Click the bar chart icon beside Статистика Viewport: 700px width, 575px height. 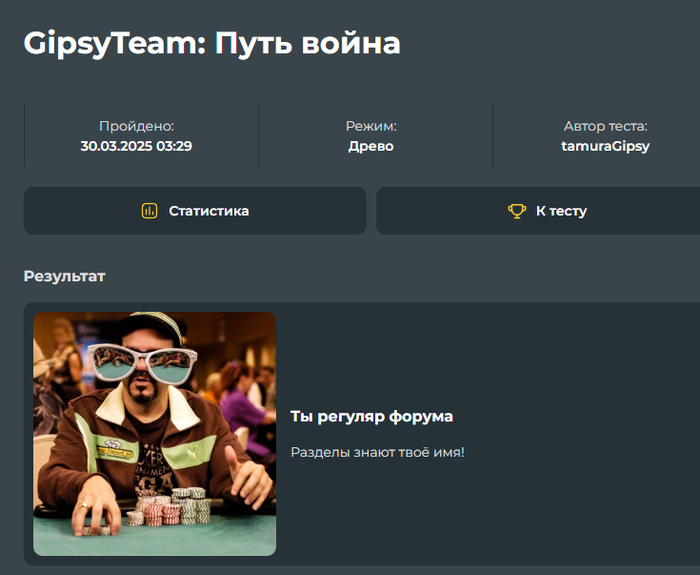[150, 211]
